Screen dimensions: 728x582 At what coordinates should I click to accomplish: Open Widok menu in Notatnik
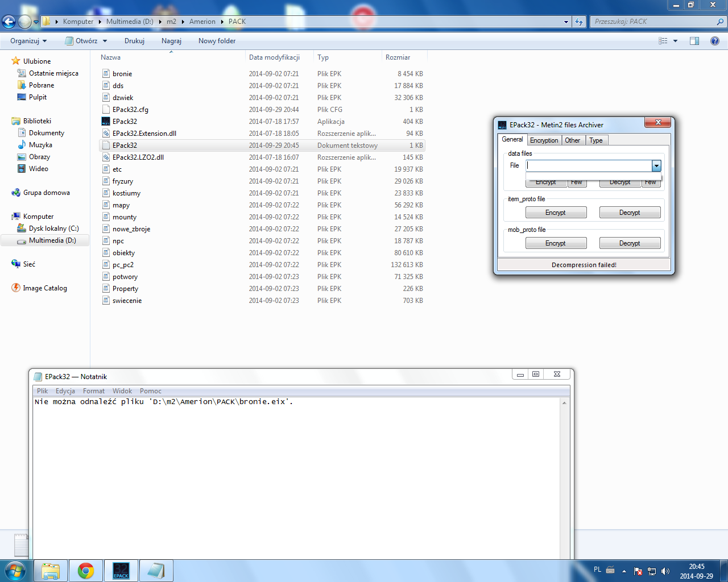pyautogui.click(x=122, y=391)
